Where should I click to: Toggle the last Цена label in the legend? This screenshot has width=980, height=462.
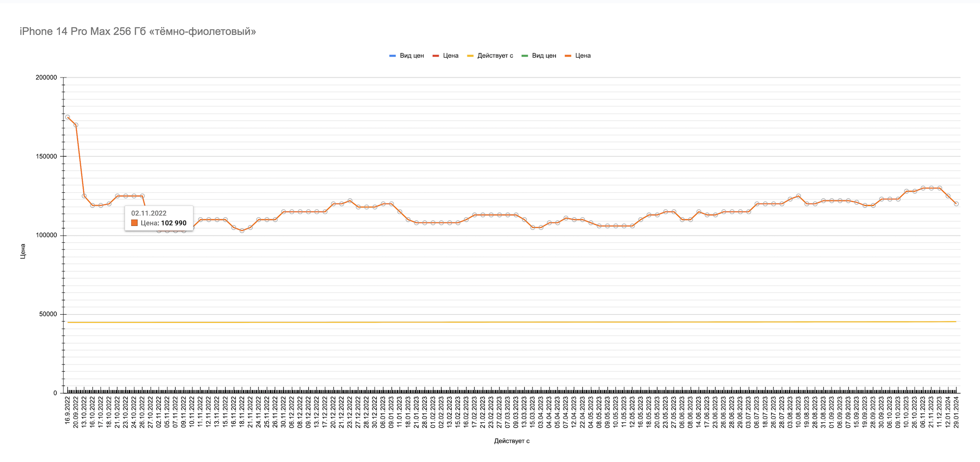pos(583,56)
